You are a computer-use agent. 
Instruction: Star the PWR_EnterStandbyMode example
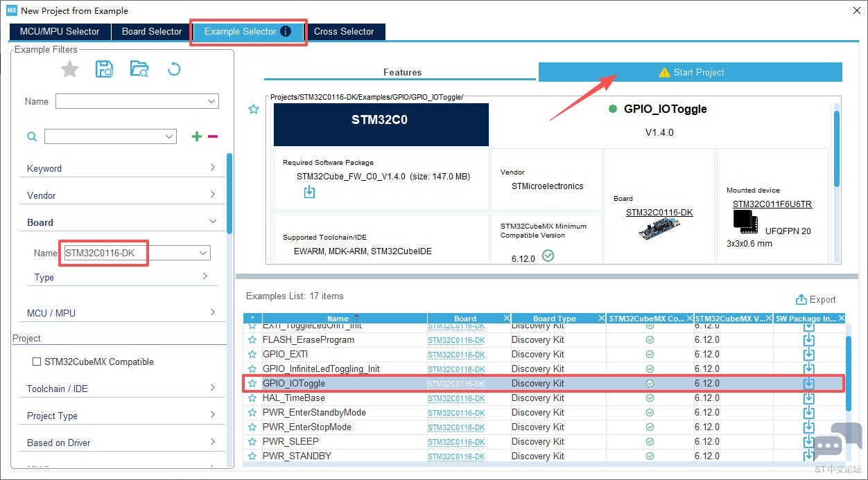coord(252,413)
